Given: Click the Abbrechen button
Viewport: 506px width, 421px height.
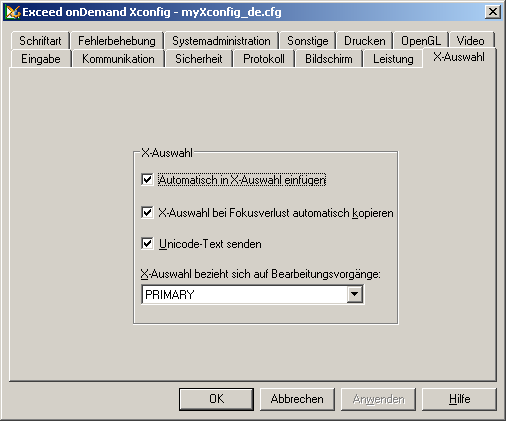Looking at the screenshot, I should (x=297, y=399).
